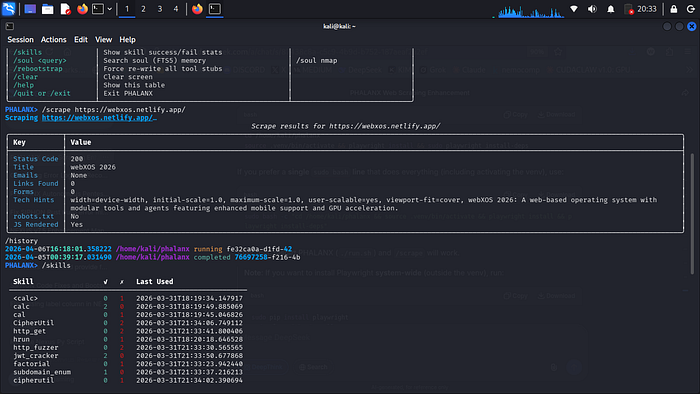
Task: Open the file manager panel icon
Action: tap(47, 9)
